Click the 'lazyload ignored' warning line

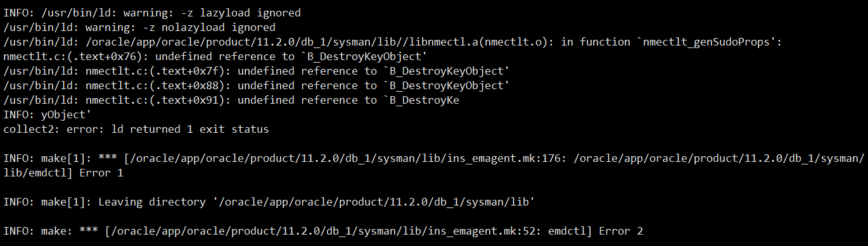(x=152, y=13)
